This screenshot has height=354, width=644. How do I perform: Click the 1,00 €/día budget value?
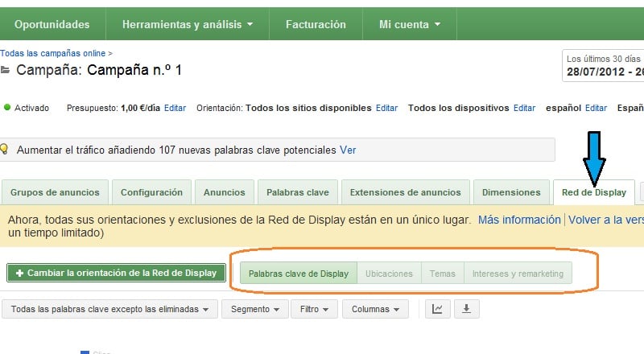[140, 108]
